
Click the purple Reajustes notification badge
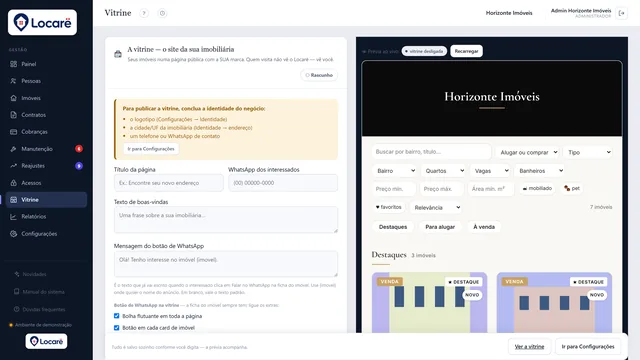[x=79, y=166]
